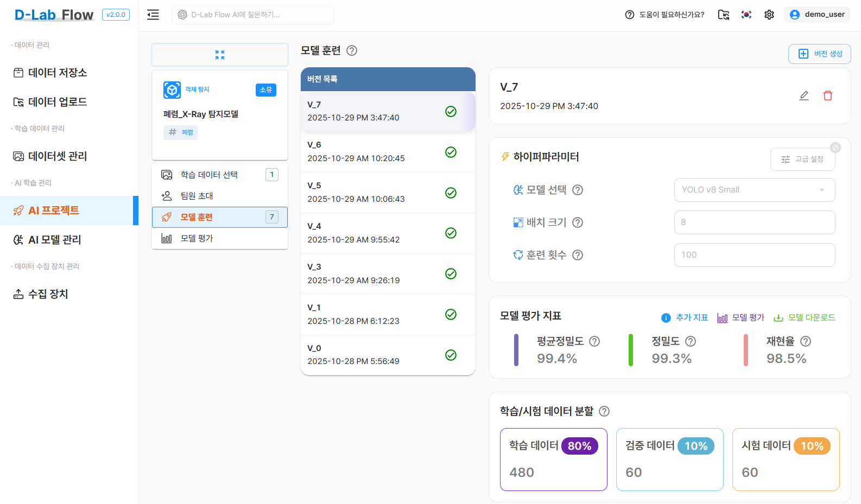Viewport: 861px width, 504px height.
Task: Click the red trash icon to delete V_7
Action: click(x=828, y=95)
